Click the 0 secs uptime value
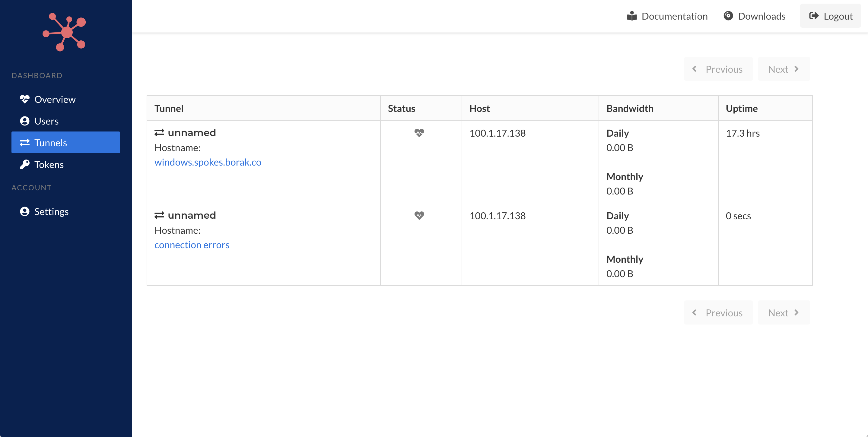868x437 pixels. 738,216
